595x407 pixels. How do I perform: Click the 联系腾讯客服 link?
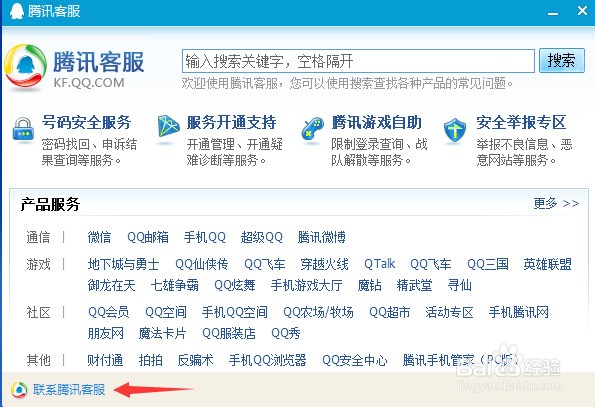tap(69, 390)
